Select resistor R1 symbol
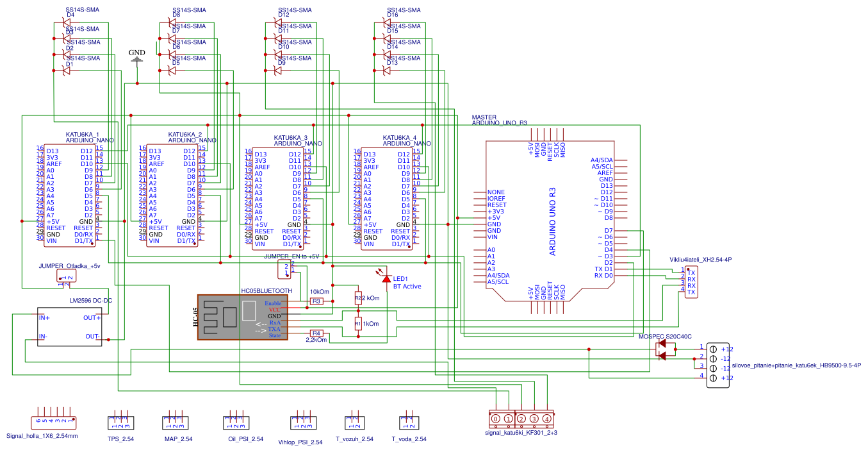868x452 pixels. pyautogui.click(x=358, y=324)
